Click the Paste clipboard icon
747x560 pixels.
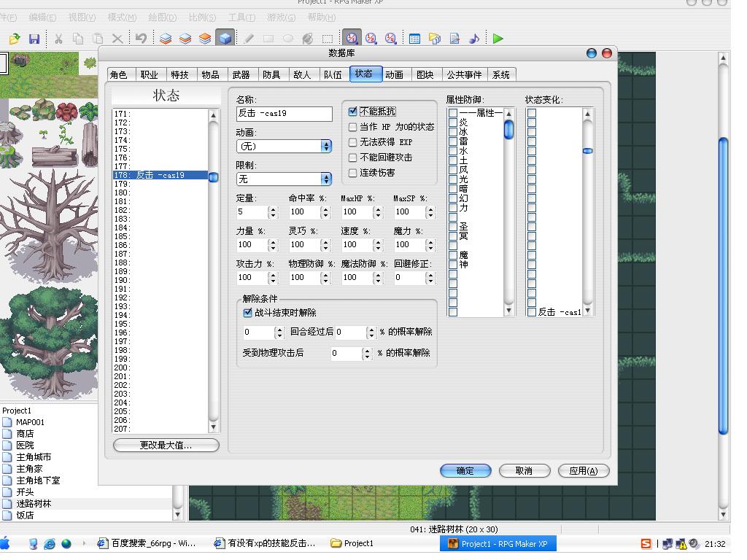[x=98, y=39]
